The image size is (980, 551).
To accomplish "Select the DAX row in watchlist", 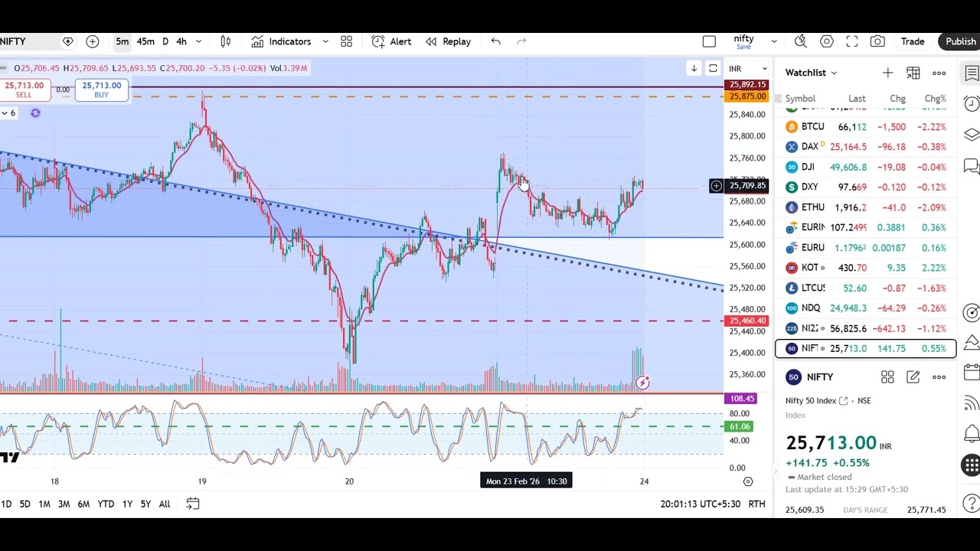I will coord(866,146).
